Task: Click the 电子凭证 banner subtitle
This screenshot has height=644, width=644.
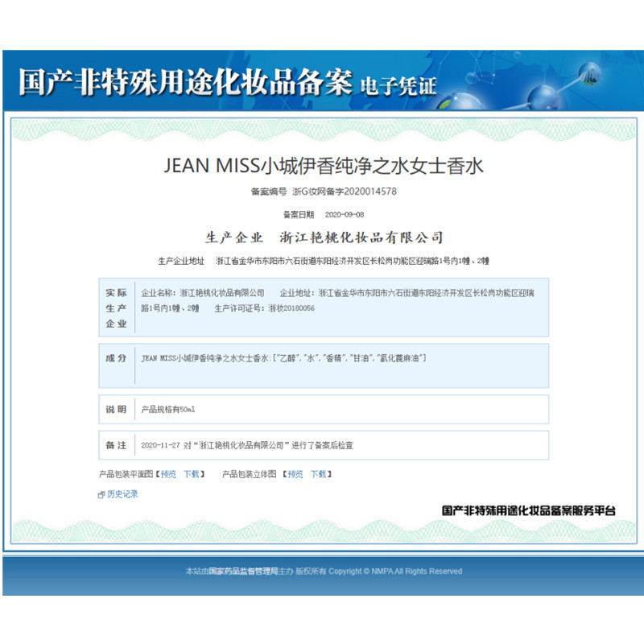Action: 398,86
